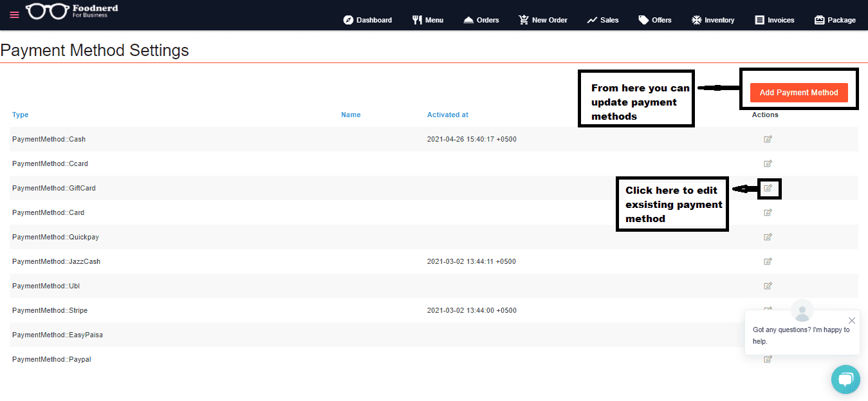
Task: Edit the GiftCard payment method
Action: click(x=768, y=189)
